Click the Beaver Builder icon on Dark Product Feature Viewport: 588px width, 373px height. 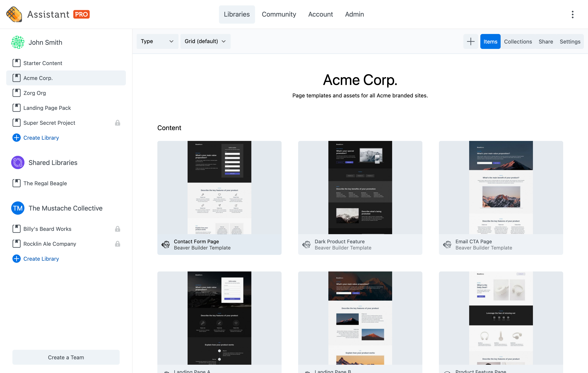pyautogui.click(x=306, y=245)
